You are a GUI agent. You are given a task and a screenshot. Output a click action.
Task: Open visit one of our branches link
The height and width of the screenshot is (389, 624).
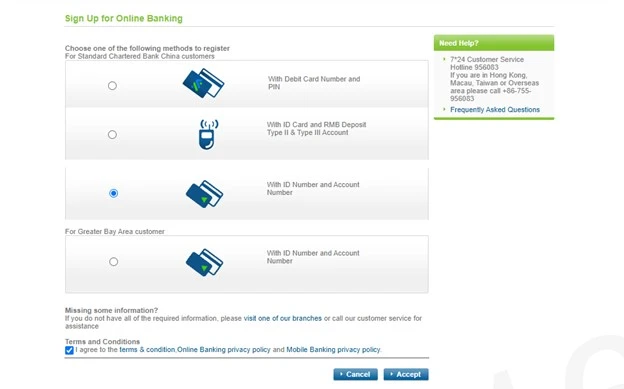283,318
